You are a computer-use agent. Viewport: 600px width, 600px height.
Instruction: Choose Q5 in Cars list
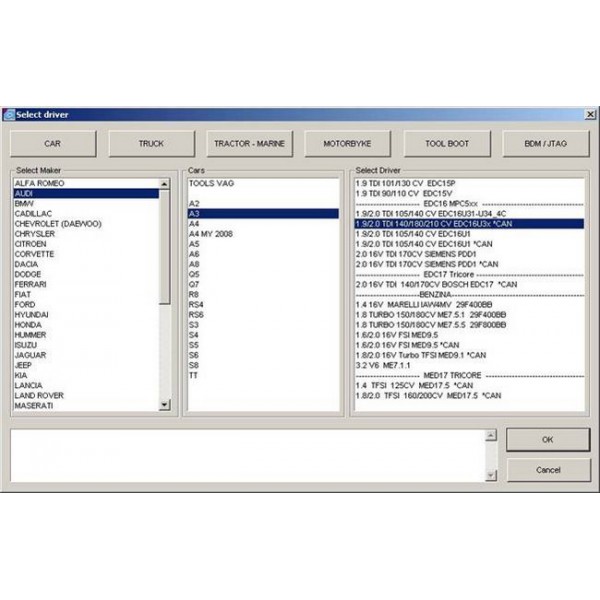point(263,274)
